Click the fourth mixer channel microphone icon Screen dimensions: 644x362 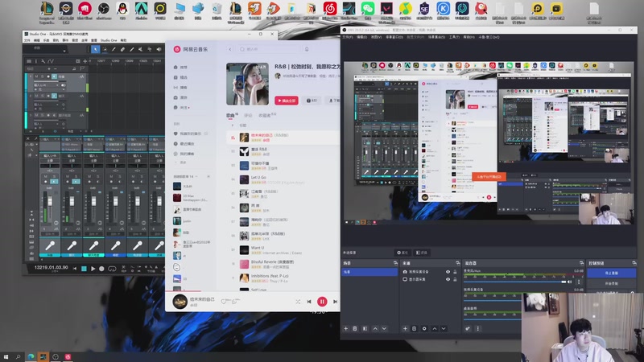click(x=115, y=245)
